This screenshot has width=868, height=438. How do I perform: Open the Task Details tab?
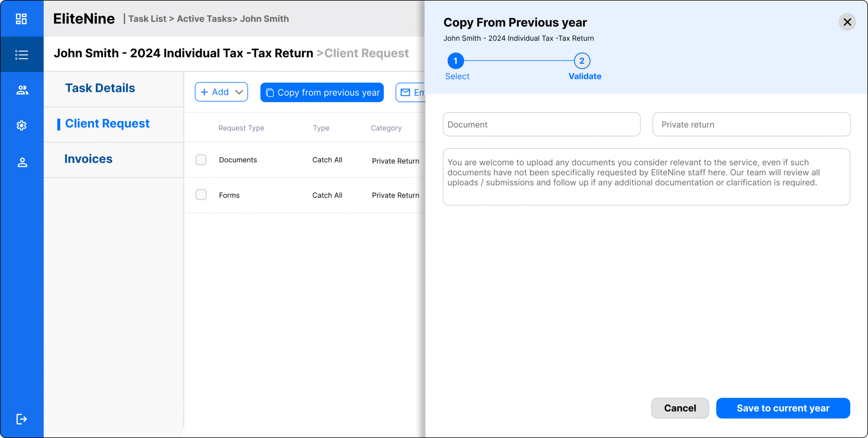(100, 88)
